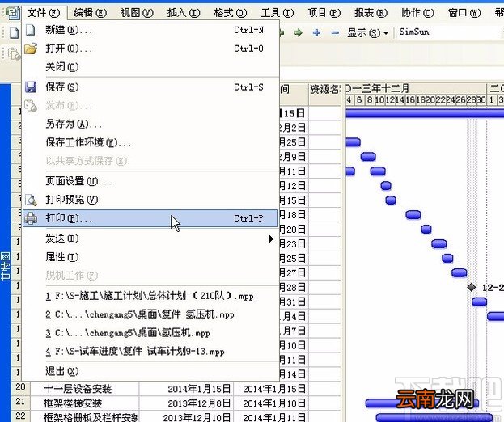504x422 pixels.
Task: Choose 打开(O) Open from File menu
Action: coord(150,49)
